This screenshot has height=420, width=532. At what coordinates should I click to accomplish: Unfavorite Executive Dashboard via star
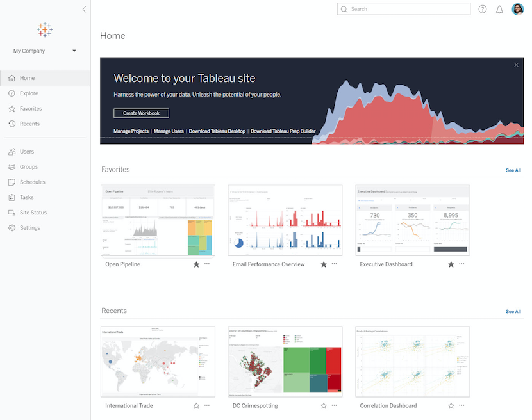pyautogui.click(x=451, y=264)
